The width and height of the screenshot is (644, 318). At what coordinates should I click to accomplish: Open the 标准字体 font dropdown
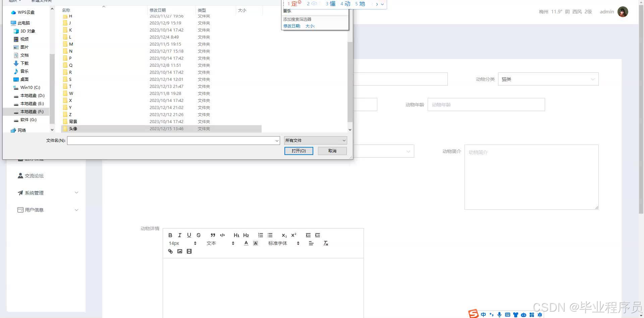(283, 243)
